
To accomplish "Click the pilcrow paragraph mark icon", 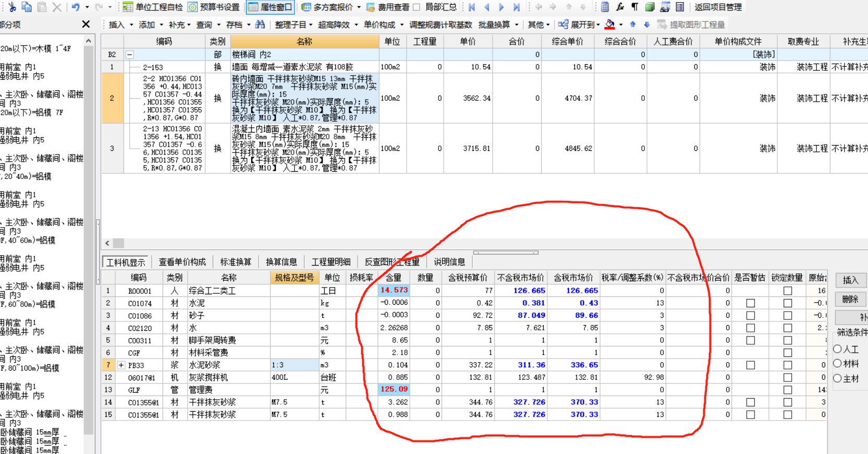I will pyautogui.click(x=634, y=7).
